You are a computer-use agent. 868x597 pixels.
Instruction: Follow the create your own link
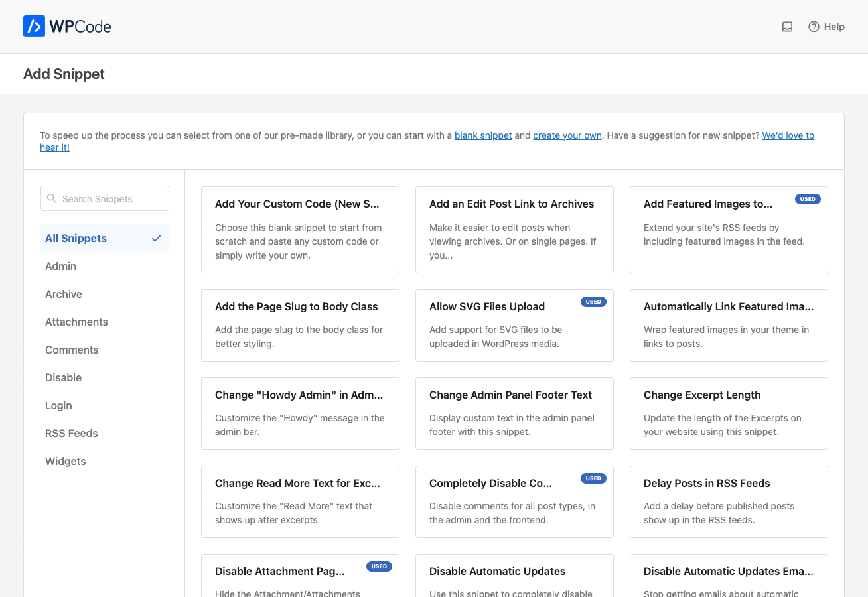pyautogui.click(x=567, y=135)
